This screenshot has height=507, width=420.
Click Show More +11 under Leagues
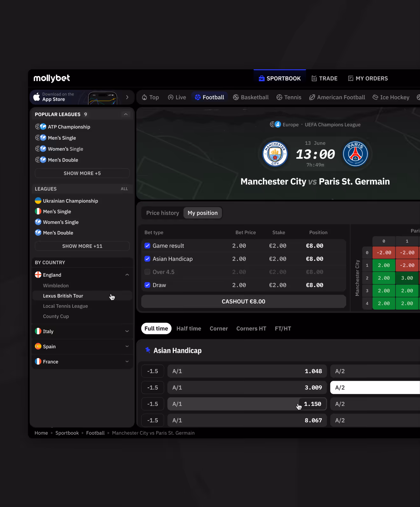click(x=82, y=246)
